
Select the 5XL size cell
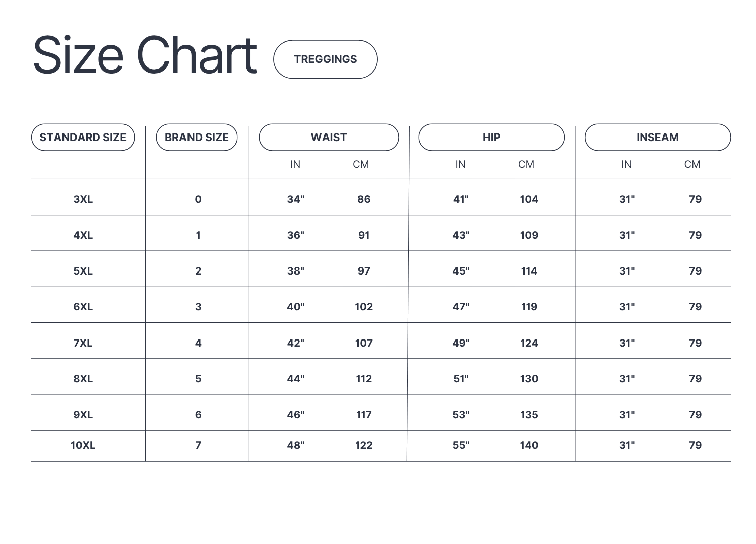click(x=83, y=271)
